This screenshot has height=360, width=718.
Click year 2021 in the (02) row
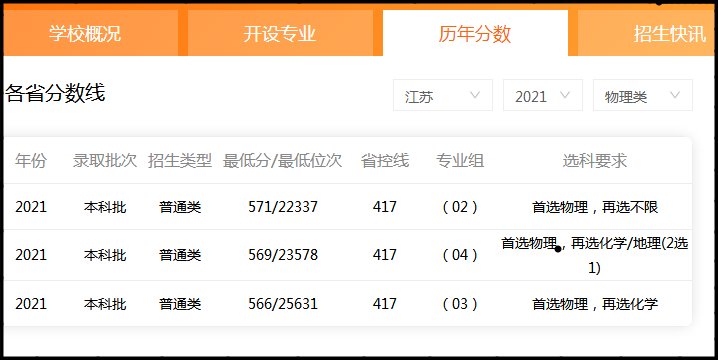[x=31, y=207]
